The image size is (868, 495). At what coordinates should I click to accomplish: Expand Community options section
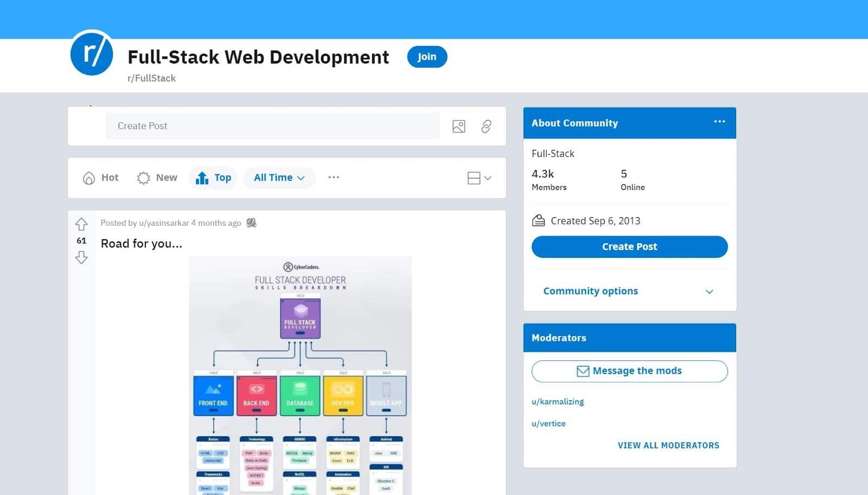click(x=629, y=291)
